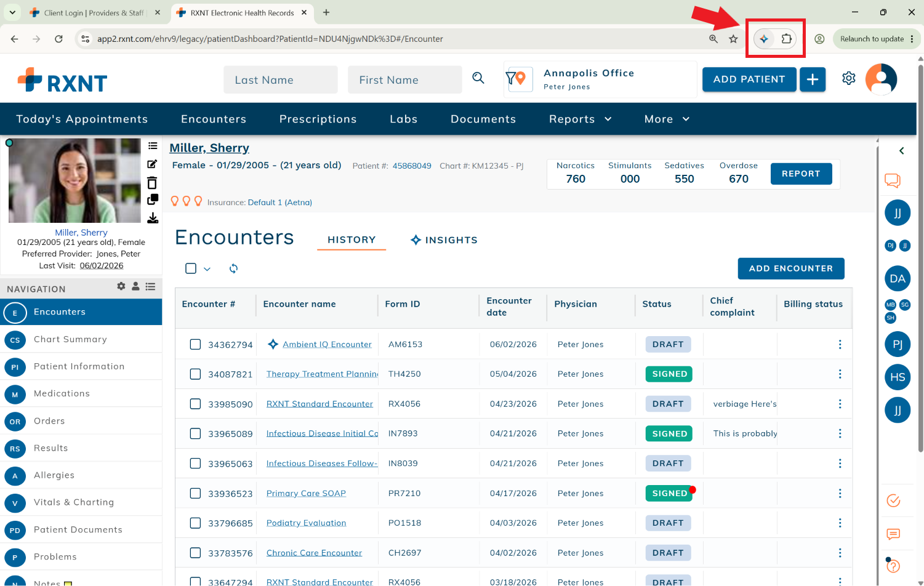Click the PDMP Report button

(x=801, y=174)
